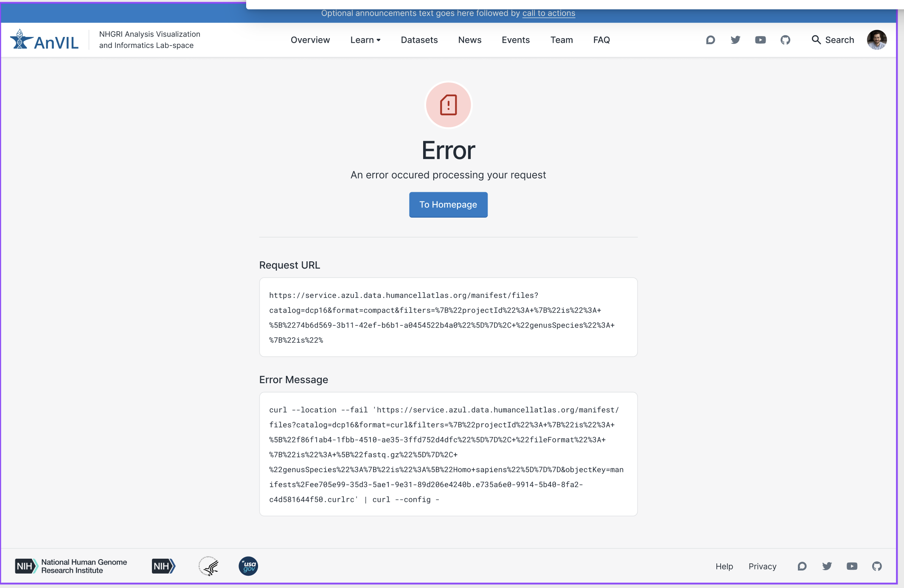Image resolution: width=904 pixels, height=588 pixels.
Task: Follow the call to actions link
Action: point(548,13)
